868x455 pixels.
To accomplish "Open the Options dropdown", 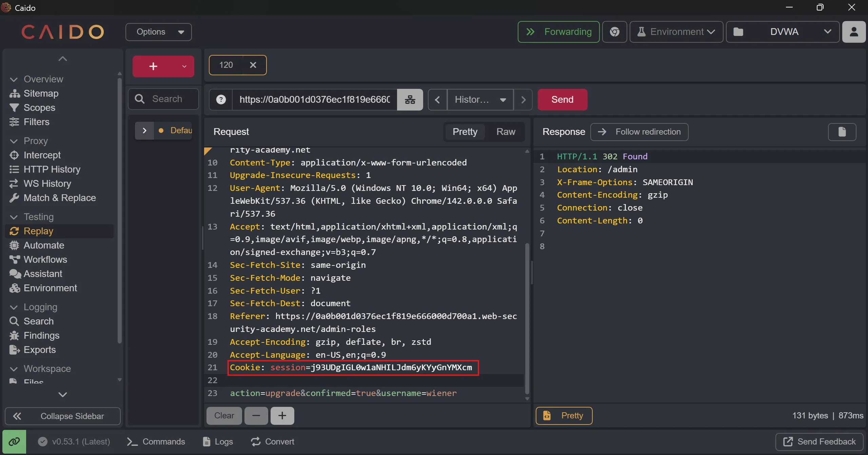I will click(158, 32).
